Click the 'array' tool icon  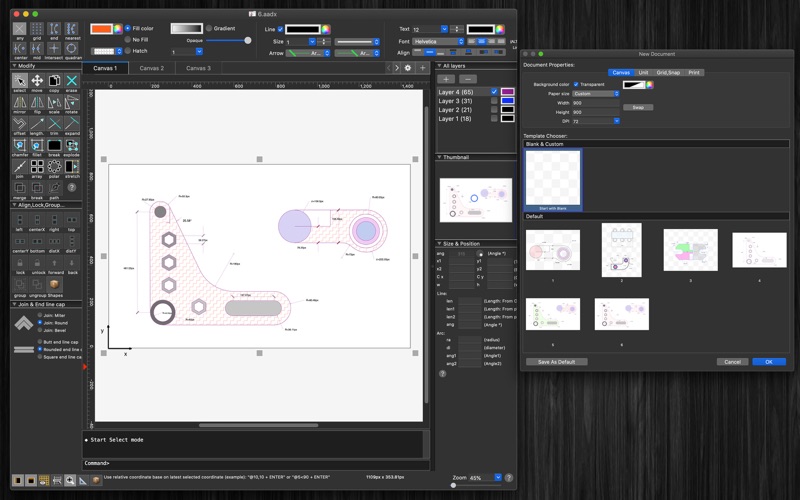(x=37, y=166)
